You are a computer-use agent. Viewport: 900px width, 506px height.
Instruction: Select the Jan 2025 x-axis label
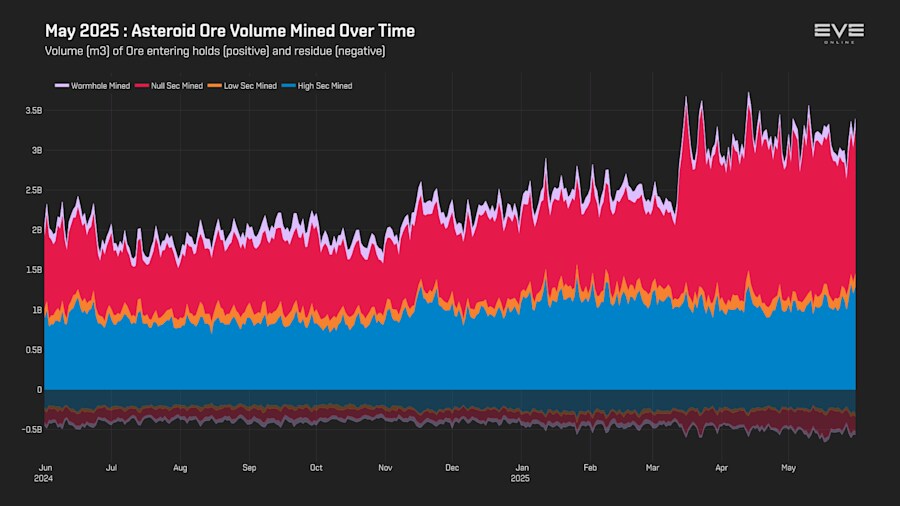coord(521,473)
